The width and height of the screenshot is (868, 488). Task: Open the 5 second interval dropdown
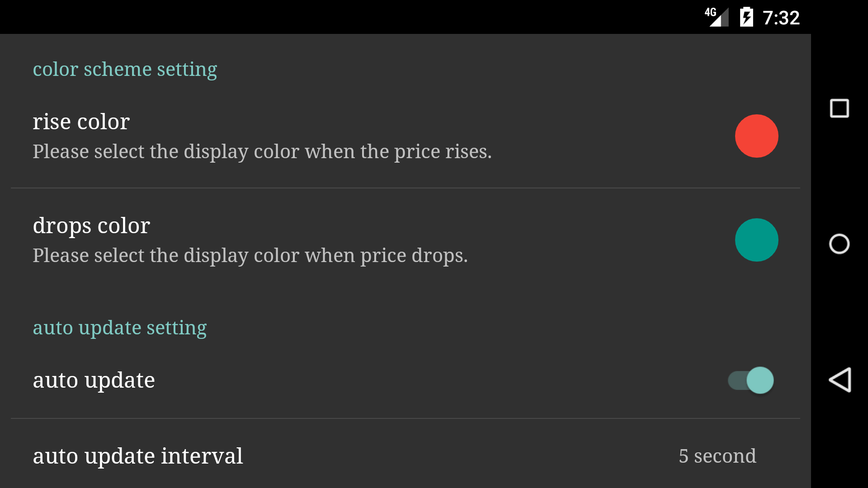717,456
